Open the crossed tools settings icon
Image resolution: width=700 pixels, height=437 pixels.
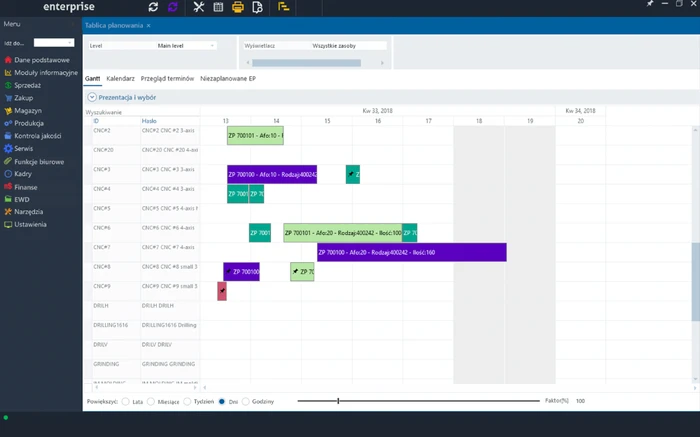199,7
